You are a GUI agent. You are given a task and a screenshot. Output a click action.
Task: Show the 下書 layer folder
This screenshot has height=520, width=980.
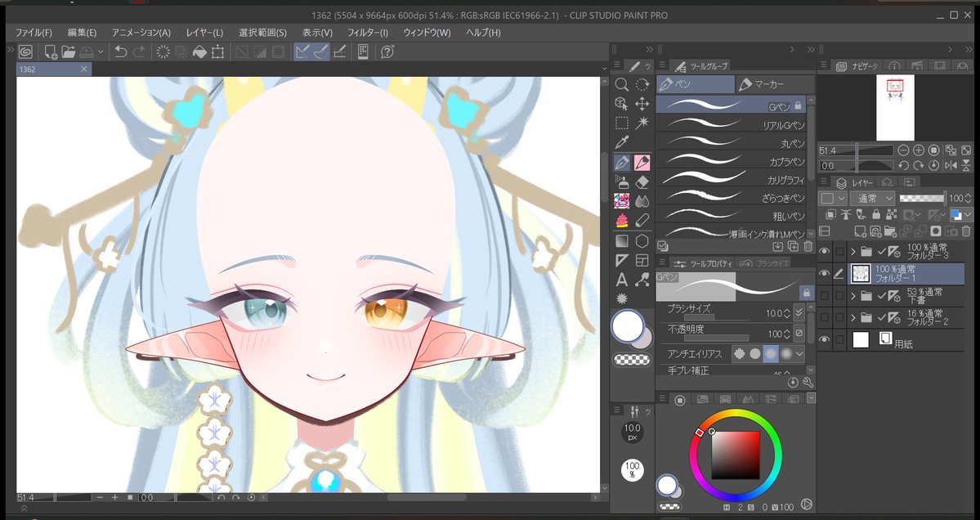[x=825, y=296]
